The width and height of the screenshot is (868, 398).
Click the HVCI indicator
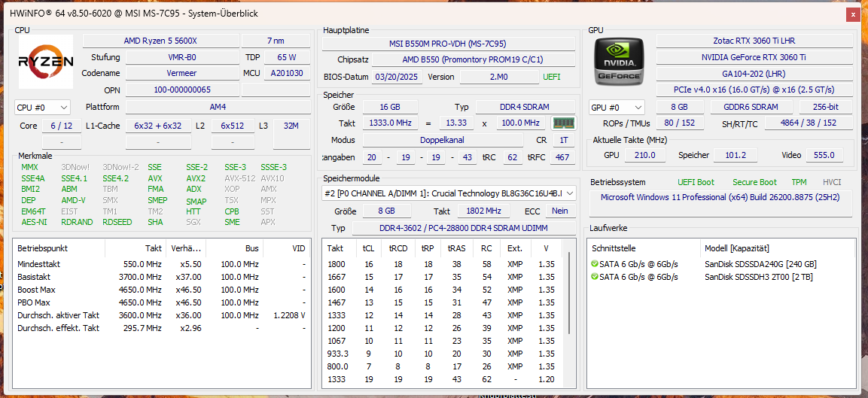click(x=832, y=182)
